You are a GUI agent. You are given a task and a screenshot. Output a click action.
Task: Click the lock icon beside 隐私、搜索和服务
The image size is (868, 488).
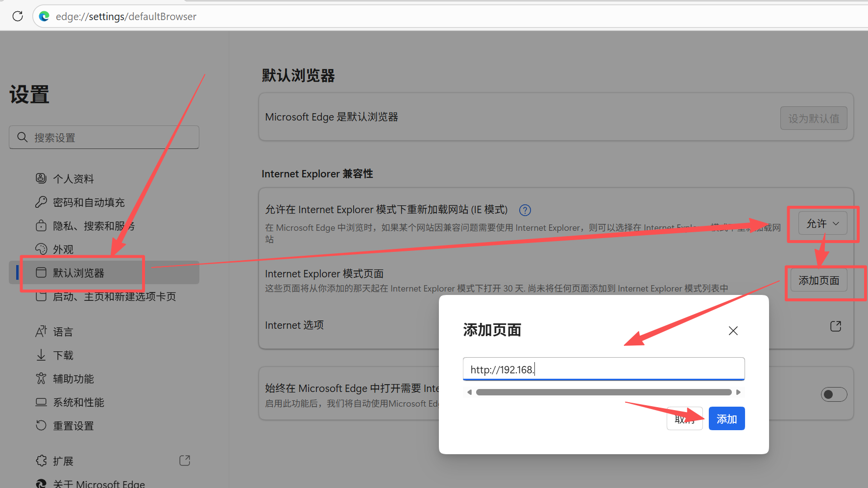(41, 225)
